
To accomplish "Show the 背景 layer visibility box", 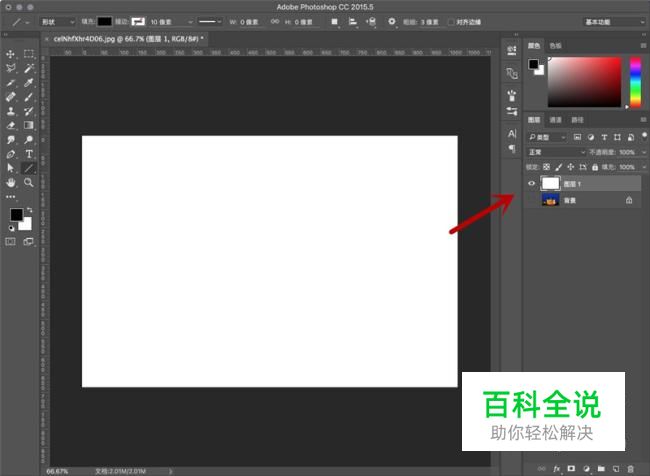I will [x=531, y=200].
